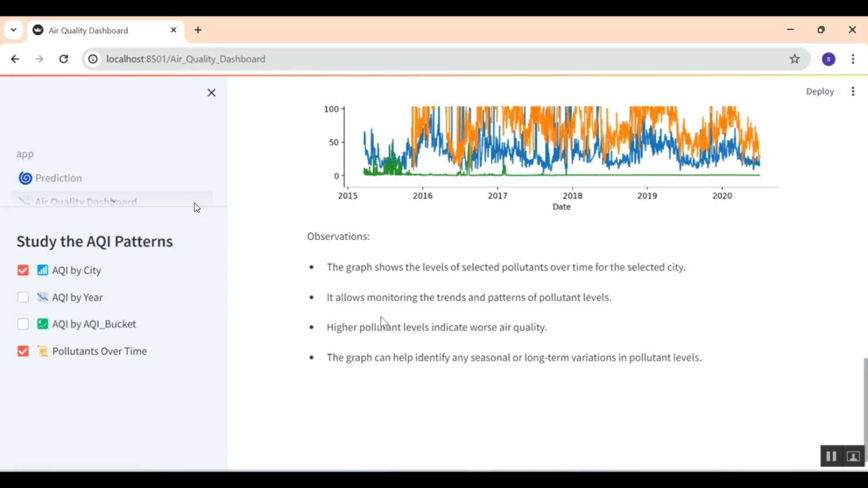
Task: Open the Chrome profile avatar
Action: click(x=829, y=59)
